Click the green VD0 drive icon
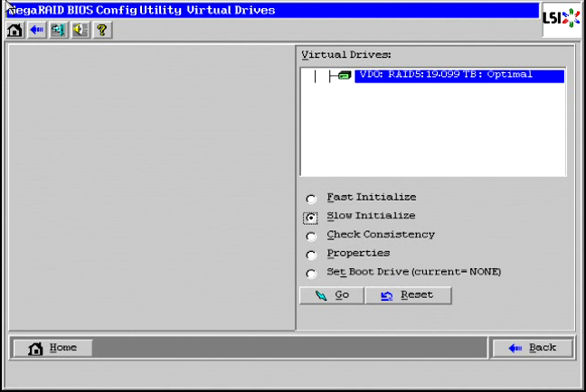The height and width of the screenshot is (392, 586). (345, 76)
